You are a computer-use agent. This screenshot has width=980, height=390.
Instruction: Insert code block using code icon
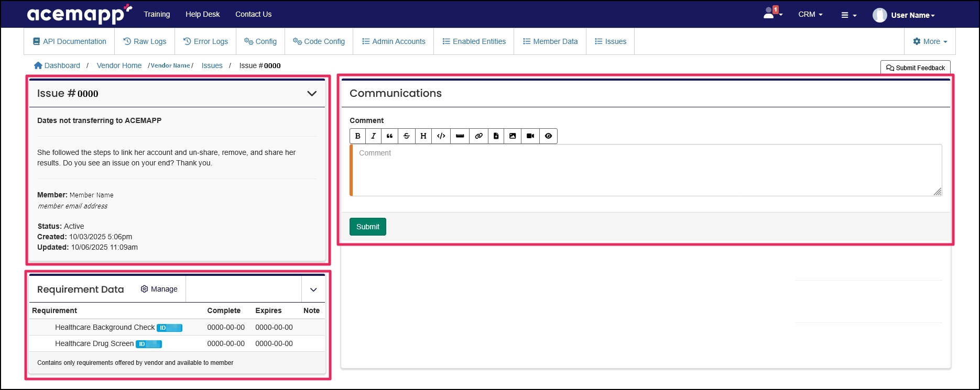click(441, 136)
